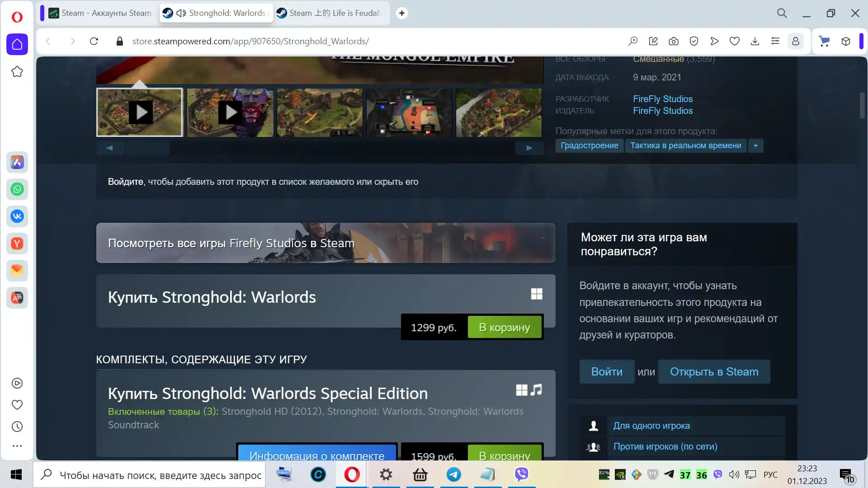Open the Opera shopping cart icon
Viewport: 868px width, 488px height.
point(824,41)
